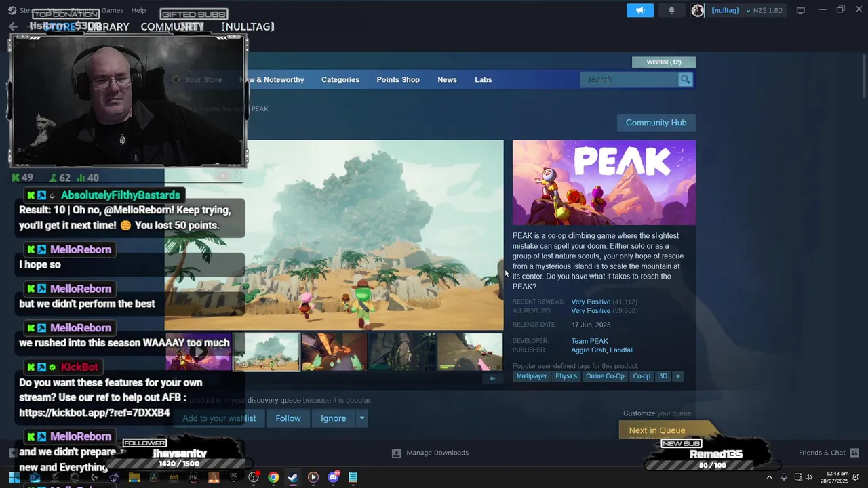Open Friends & Chat icon

tap(854, 453)
